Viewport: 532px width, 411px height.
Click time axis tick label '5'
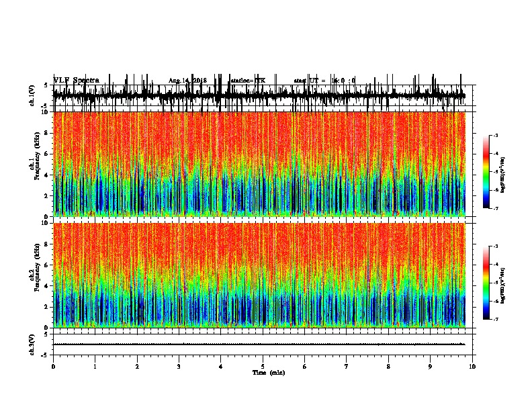(263, 367)
